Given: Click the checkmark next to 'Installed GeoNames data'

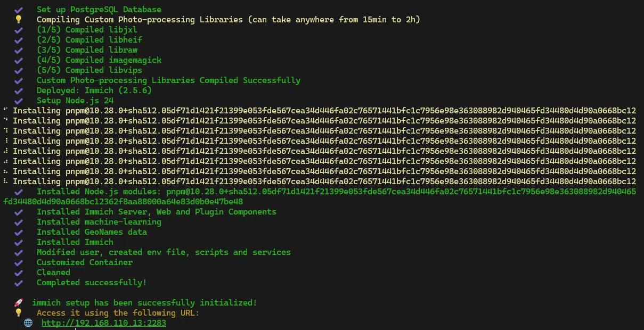Looking at the screenshot, I should (19, 232).
